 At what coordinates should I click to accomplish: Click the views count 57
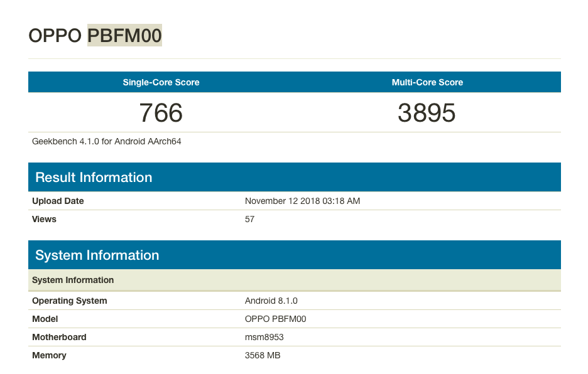[x=250, y=219]
